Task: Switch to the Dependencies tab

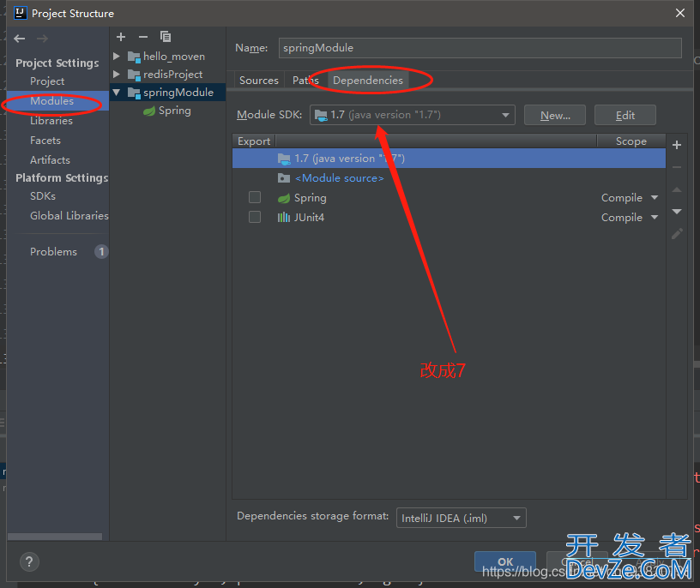Action: pos(368,81)
